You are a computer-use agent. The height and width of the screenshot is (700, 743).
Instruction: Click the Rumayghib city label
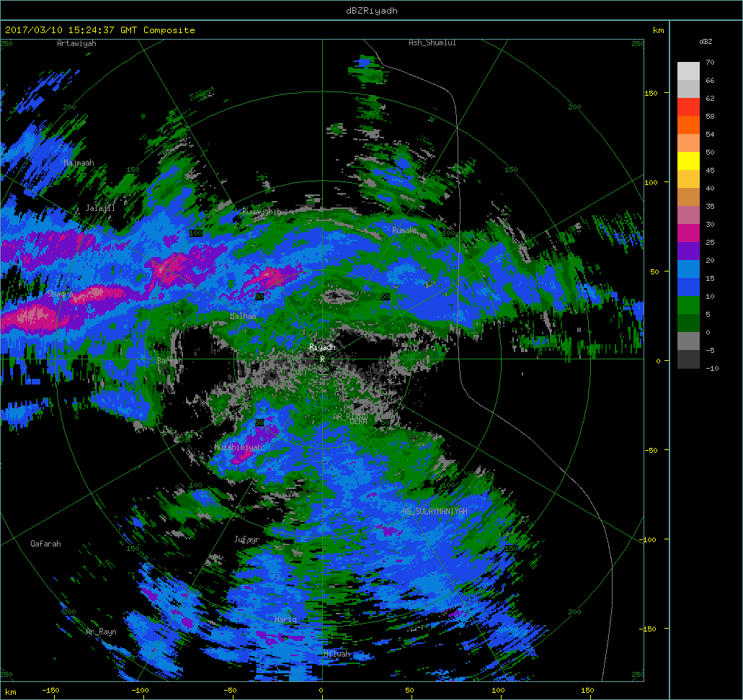[262, 212]
